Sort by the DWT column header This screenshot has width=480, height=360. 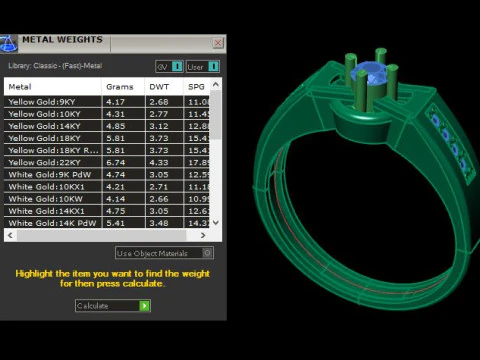(x=164, y=87)
